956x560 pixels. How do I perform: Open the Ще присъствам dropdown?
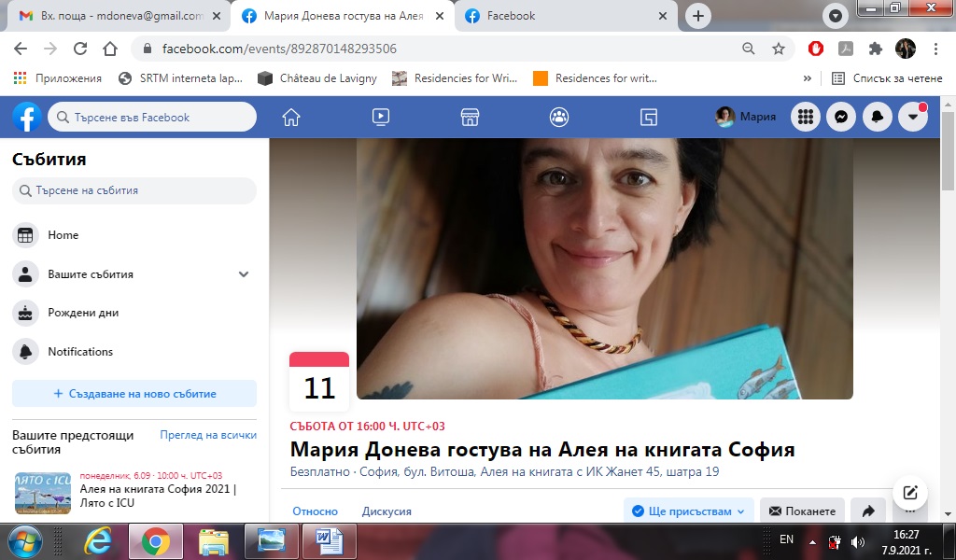pos(689,511)
